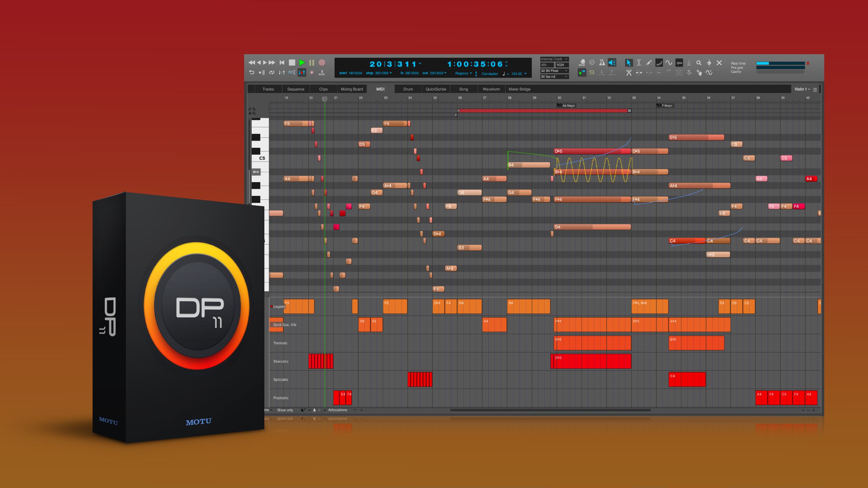868x488 pixels.
Task: Select the pencil tool in the toolbar
Action: (649, 62)
